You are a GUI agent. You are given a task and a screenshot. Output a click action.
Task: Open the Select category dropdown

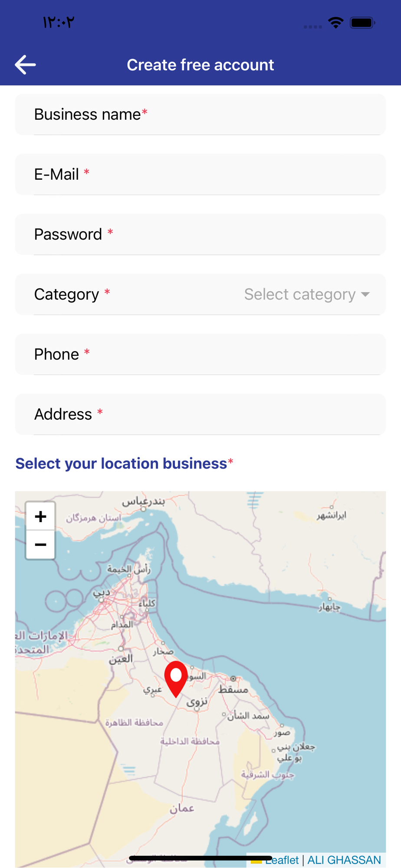[x=300, y=294]
